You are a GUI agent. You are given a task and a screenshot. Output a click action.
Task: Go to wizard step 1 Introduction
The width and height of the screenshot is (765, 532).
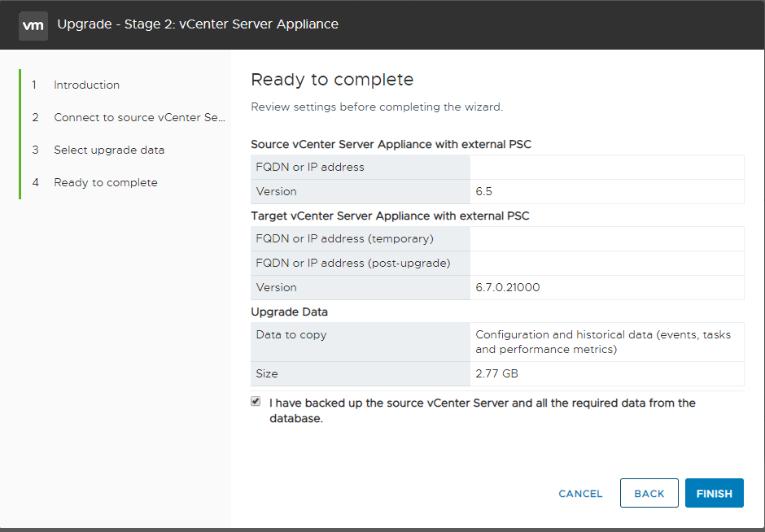pos(86,85)
